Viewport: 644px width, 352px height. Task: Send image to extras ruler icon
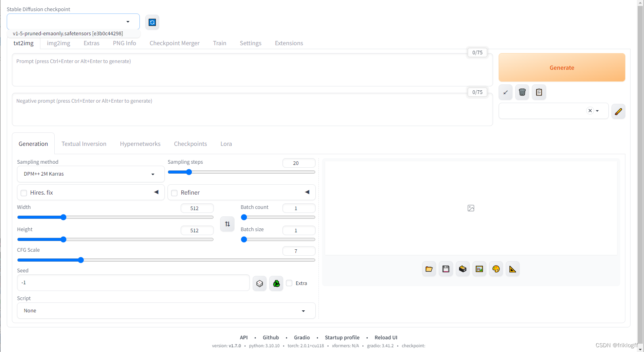pos(513,269)
